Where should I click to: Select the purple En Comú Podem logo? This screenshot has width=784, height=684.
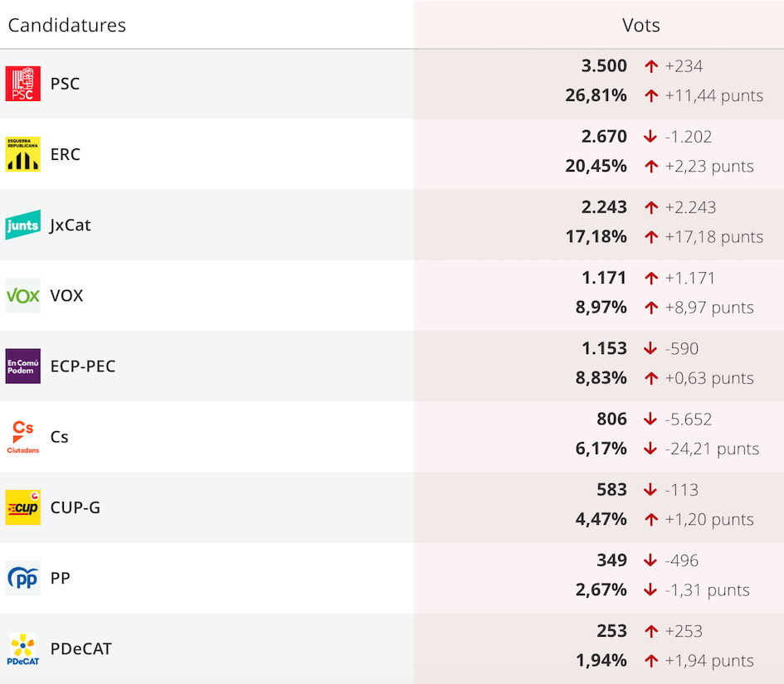pos(23,366)
